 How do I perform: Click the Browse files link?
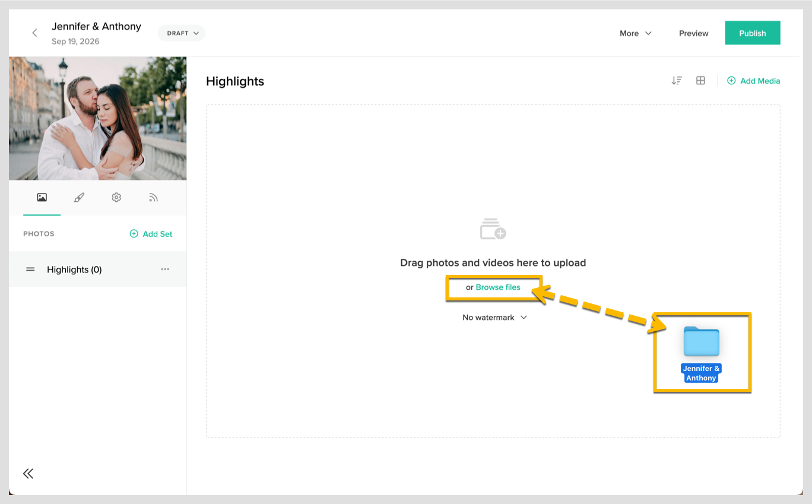click(x=498, y=287)
